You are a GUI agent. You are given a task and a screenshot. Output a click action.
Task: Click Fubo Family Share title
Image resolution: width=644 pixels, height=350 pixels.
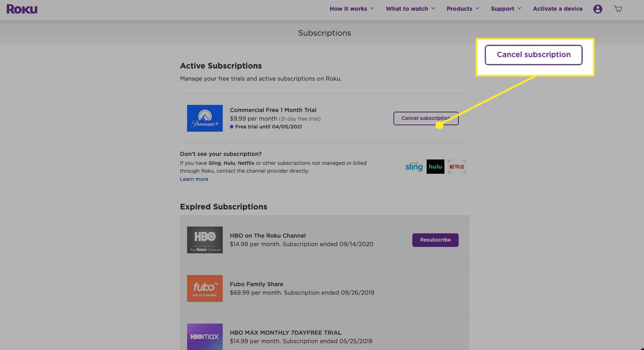tap(257, 284)
